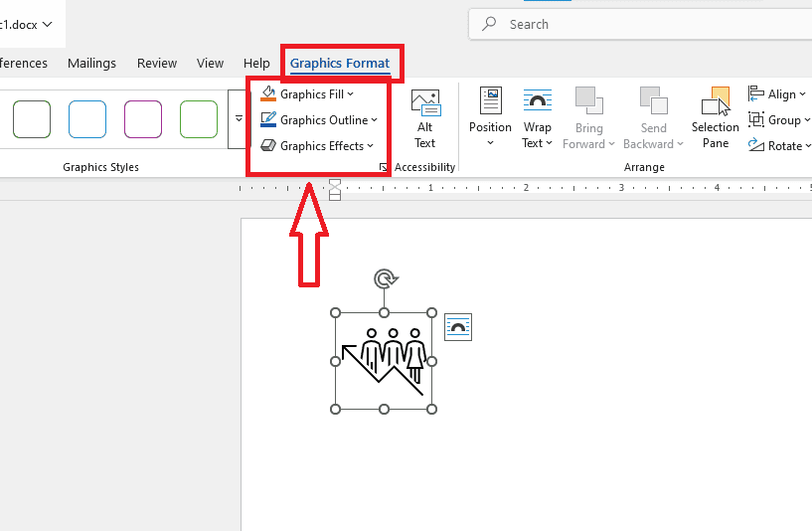
Task: Open the Send Backward dropdown arrow
Action: coord(681,144)
